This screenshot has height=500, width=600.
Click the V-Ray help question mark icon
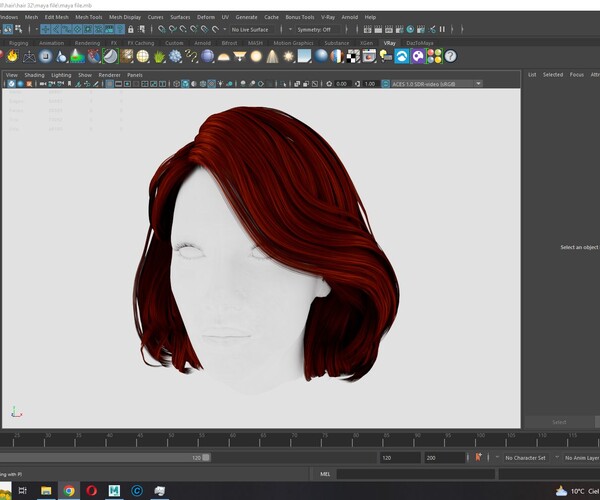(x=451, y=56)
